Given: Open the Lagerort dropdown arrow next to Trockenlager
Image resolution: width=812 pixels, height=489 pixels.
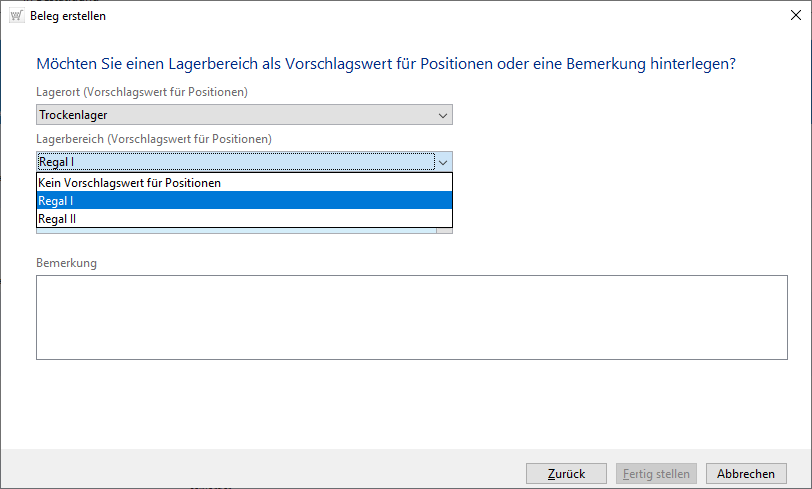Looking at the screenshot, I should click(x=443, y=115).
